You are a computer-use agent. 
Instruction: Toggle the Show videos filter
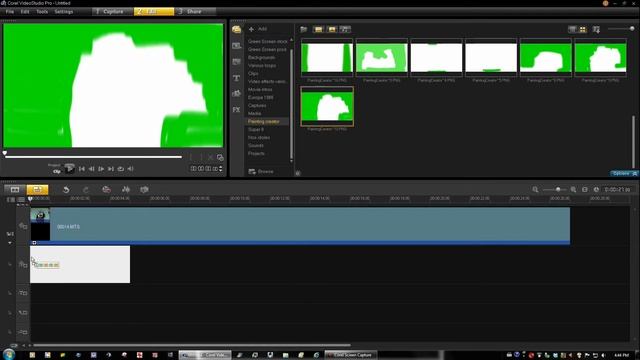click(x=318, y=29)
